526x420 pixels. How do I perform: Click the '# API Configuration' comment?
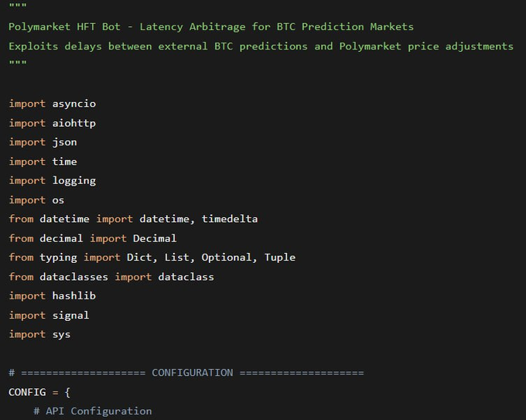click(93, 411)
